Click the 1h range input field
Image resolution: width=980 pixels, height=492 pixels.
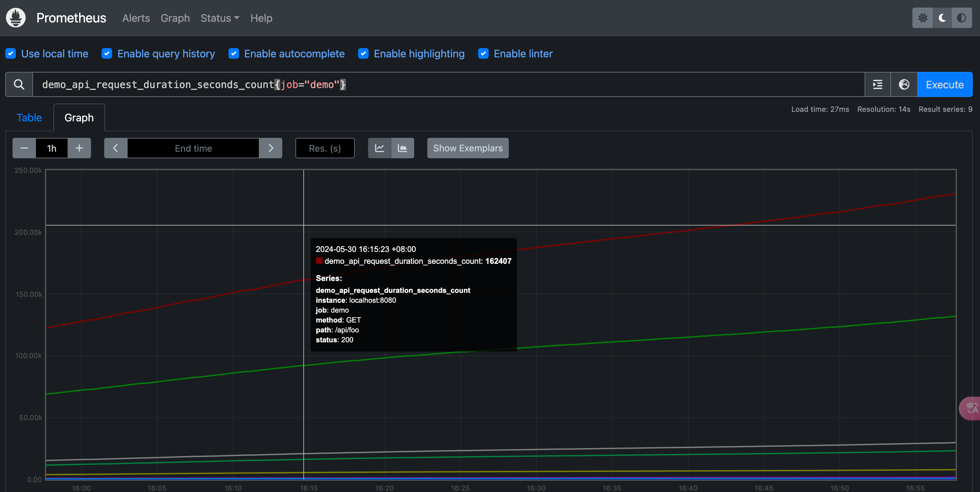coord(52,148)
